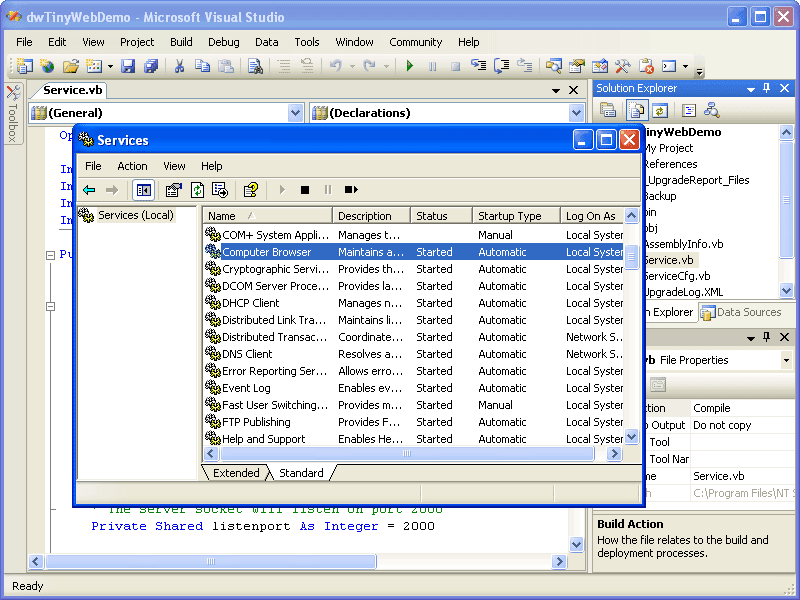Toggle Show/Hide Console Tree in Services
Screen dimensions: 800x600
pyautogui.click(x=143, y=190)
